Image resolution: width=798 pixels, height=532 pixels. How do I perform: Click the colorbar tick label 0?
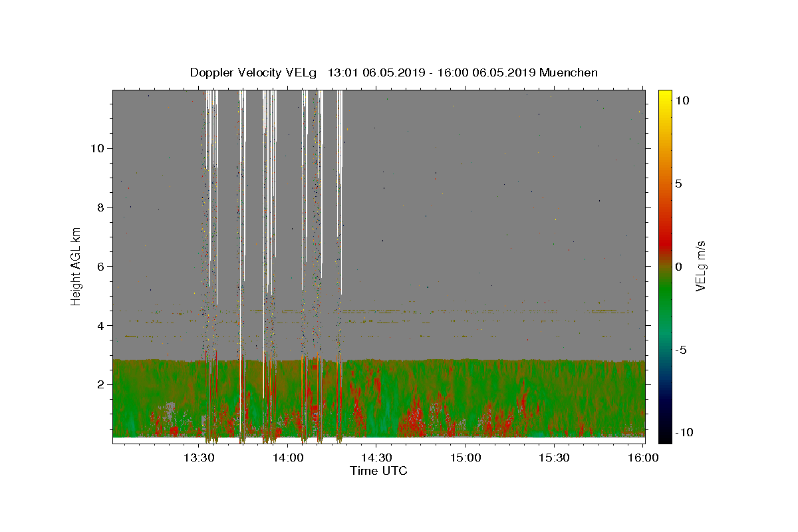(678, 267)
